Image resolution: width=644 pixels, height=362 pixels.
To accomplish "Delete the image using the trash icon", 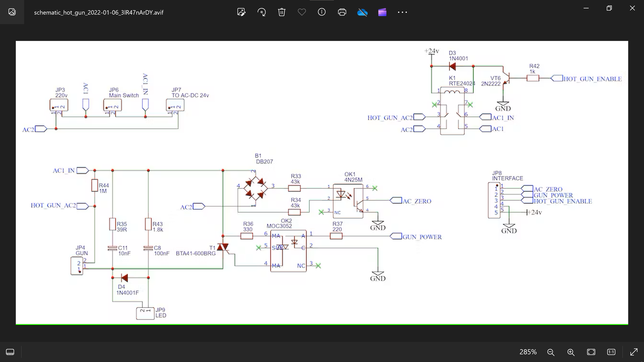I will pos(282,12).
